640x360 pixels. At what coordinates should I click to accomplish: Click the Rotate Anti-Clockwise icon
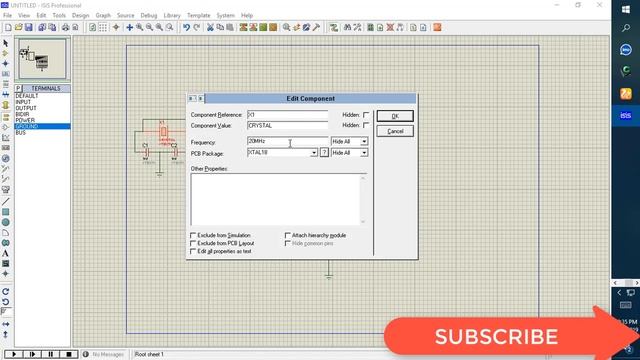5,302
